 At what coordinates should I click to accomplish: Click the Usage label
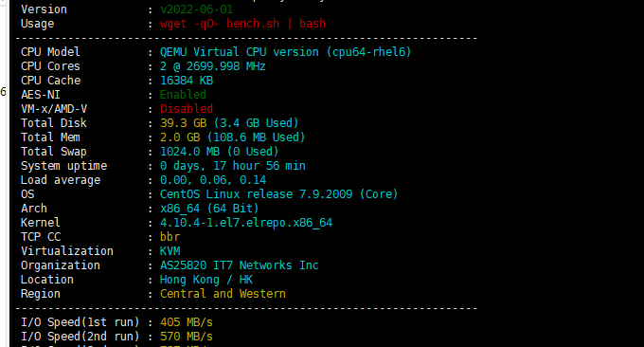(37, 24)
